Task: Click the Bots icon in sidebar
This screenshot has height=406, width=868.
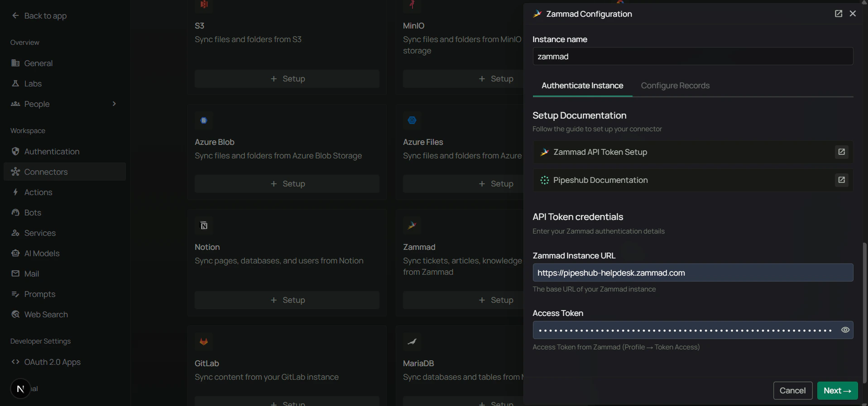Action: point(15,212)
